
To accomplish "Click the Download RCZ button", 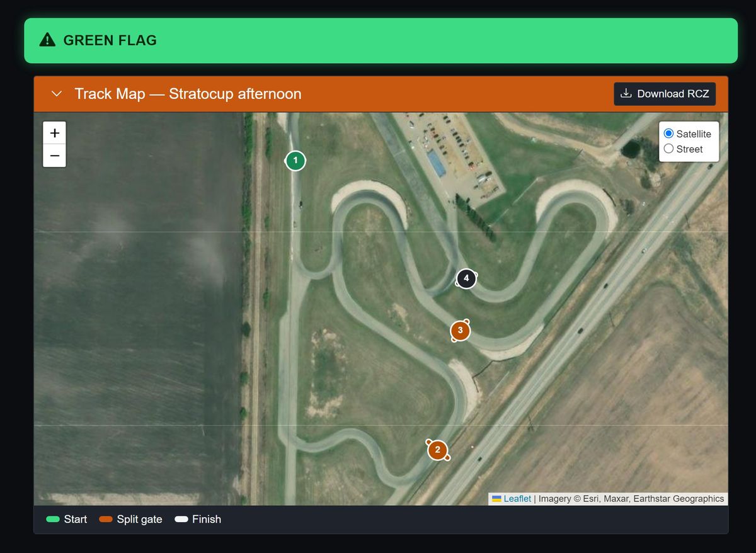I will 665,94.
